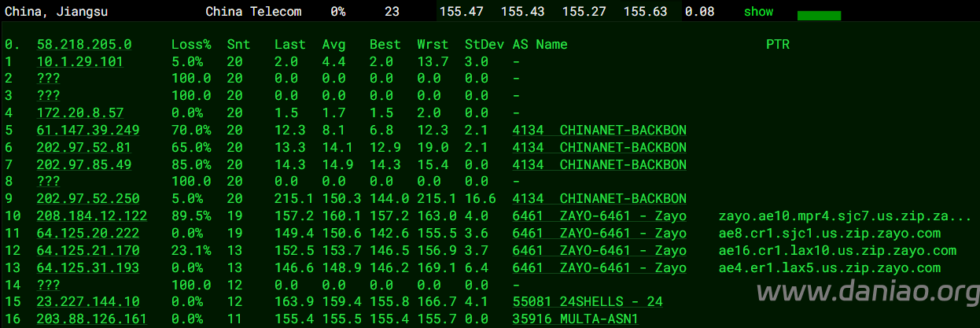Open IP address 64.125.21.170
The height and width of the screenshot is (328, 980).
point(88,251)
